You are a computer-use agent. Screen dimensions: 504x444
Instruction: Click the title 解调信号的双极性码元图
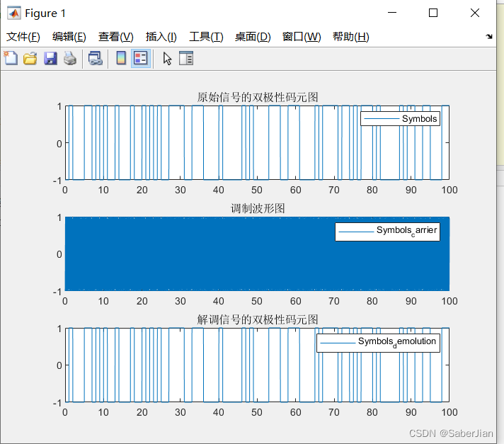tap(258, 319)
